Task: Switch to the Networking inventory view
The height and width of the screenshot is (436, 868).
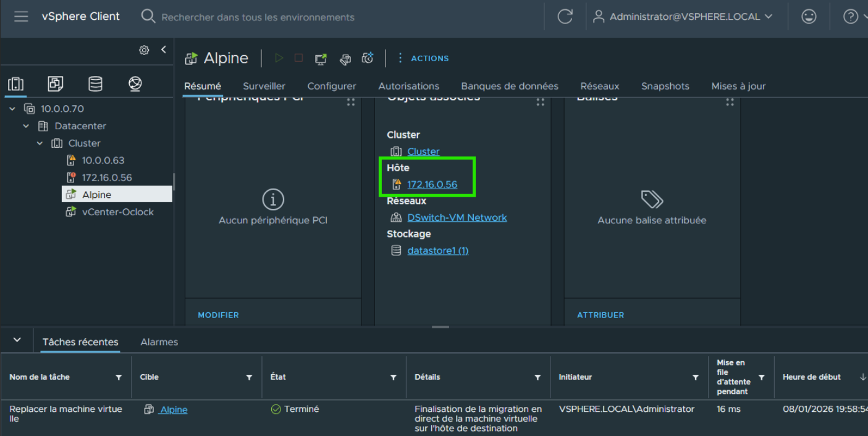Action: pos(135,84)
